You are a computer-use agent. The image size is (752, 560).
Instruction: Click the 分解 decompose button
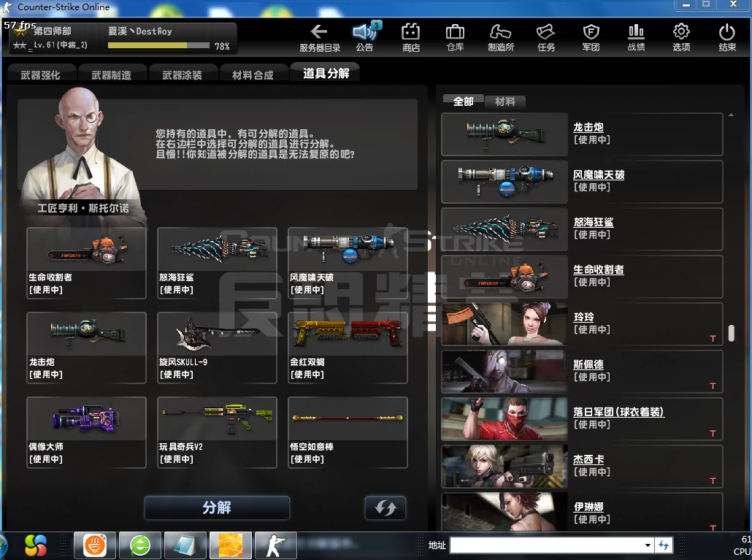(217, 507)
